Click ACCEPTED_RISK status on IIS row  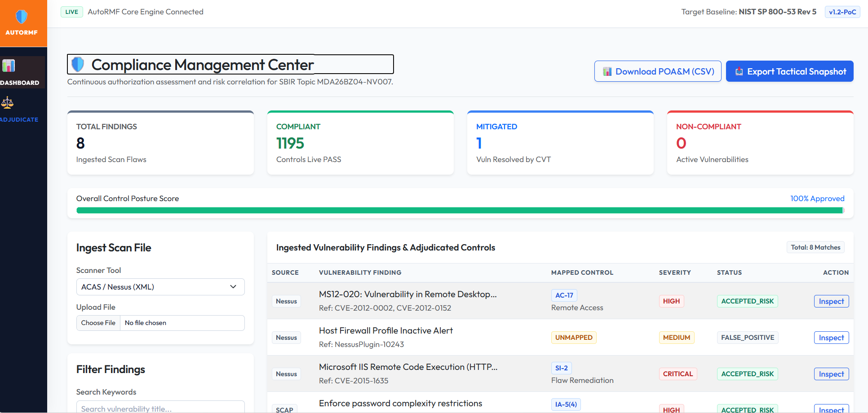pyautogui.click(x=748, y=374)
